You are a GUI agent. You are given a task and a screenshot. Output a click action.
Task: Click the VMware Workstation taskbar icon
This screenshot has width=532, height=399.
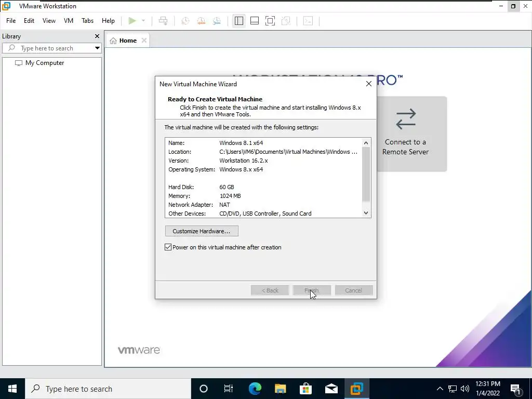coord(356,389)
